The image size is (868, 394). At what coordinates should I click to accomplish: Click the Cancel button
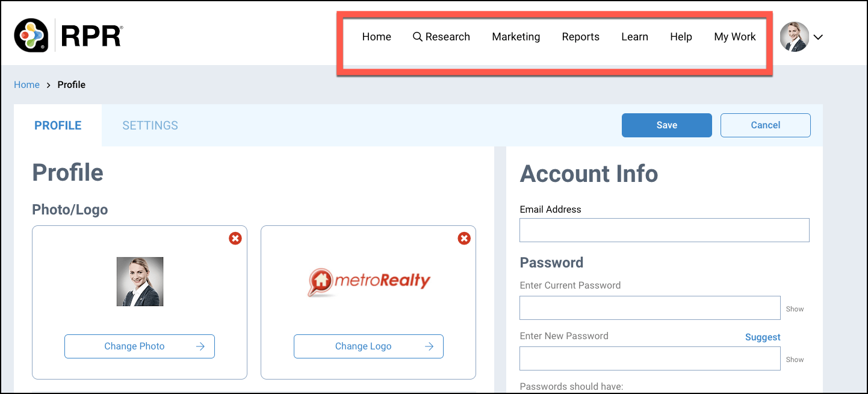(x=765, y=125)
